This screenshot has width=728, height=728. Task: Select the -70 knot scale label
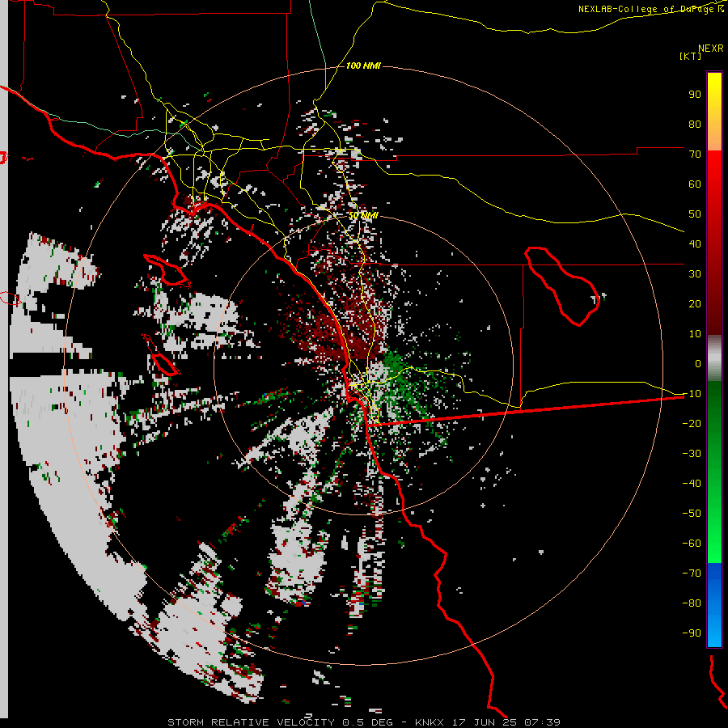[x=692, y=574]
